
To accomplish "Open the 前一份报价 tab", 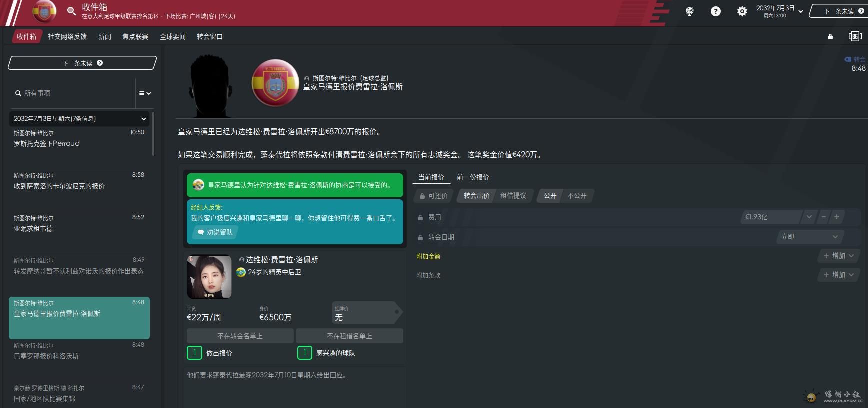I will pos(473,177).
